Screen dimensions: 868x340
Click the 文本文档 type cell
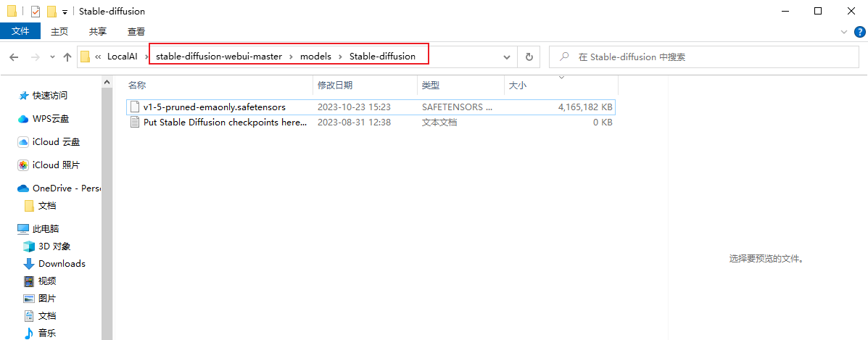(x=439, y=123)
